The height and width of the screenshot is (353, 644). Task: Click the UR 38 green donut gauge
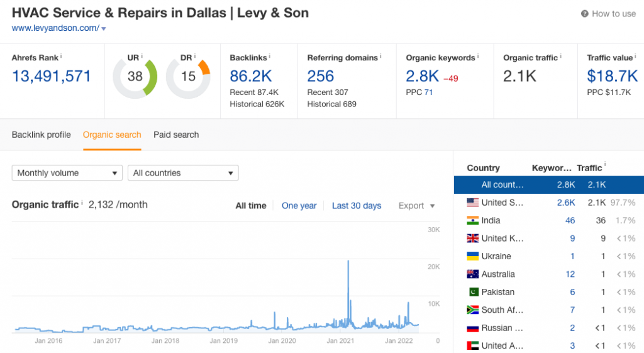[x=135, y=76]
